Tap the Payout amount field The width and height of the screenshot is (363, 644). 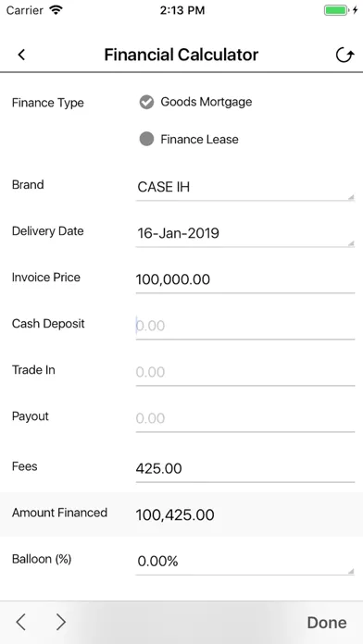245,419
